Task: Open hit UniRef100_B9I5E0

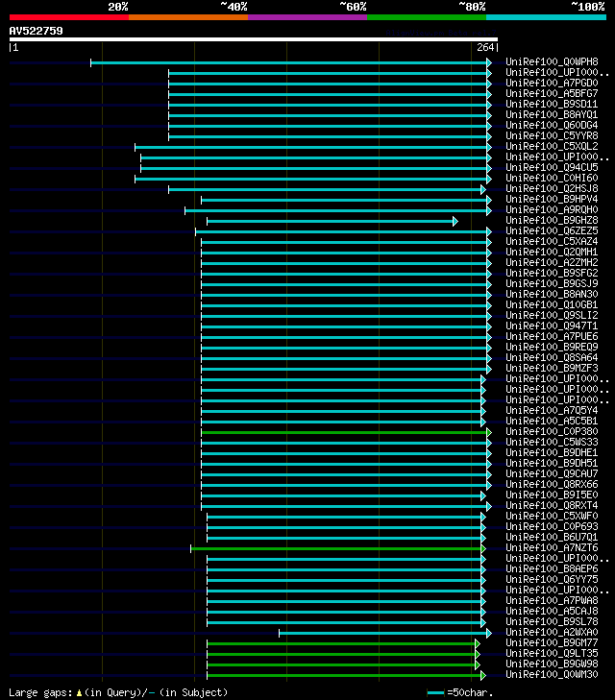Action: pos(552,495)
